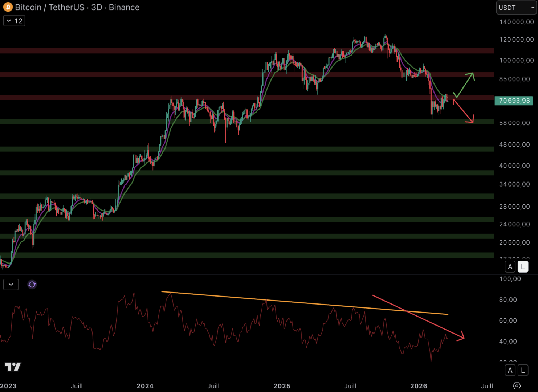Click the orange Bitcoin symbol logo

pyautogui.click(x=8, y=7)
